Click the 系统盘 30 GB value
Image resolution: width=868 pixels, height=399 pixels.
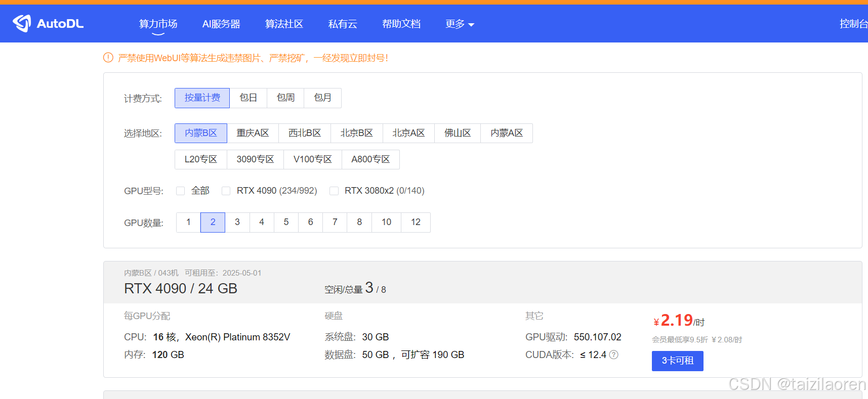pos(376,337)
